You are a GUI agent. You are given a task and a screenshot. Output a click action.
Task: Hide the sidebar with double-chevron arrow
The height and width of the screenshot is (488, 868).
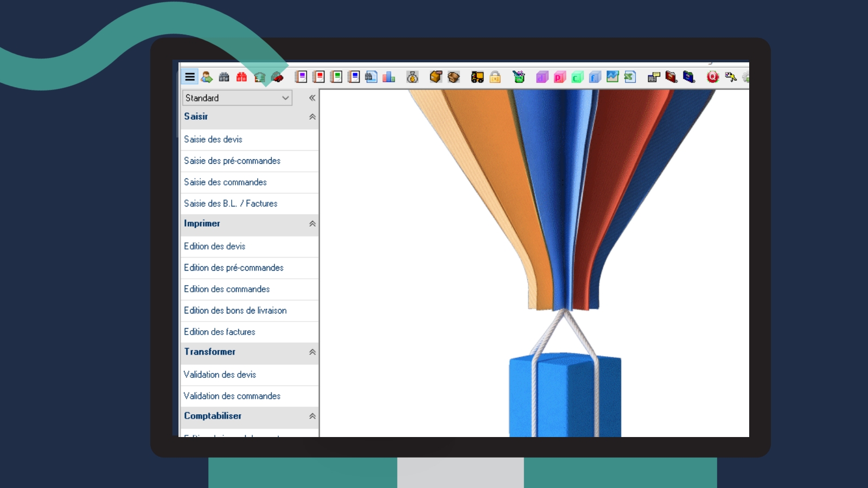[x=312, y=98]
